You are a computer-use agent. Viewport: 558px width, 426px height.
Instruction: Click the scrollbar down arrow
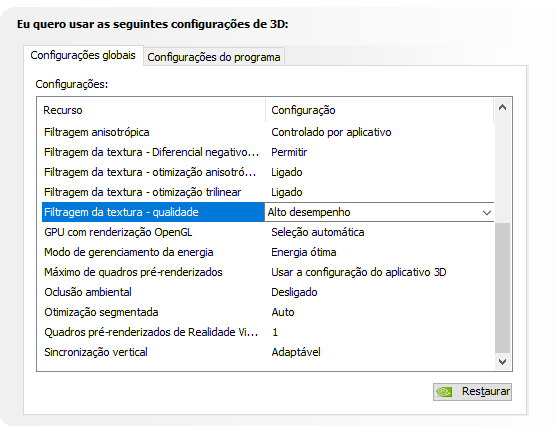(502, 362)
